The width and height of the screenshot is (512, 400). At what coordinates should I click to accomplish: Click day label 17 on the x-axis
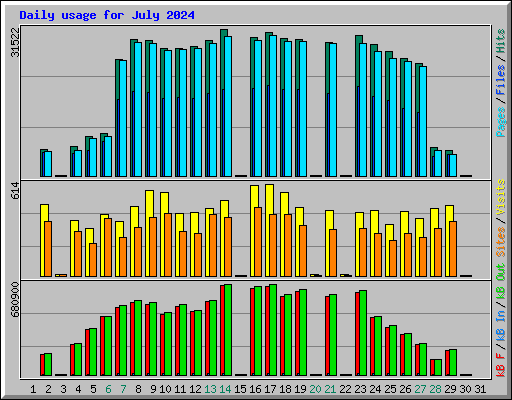tap(270, 389)
